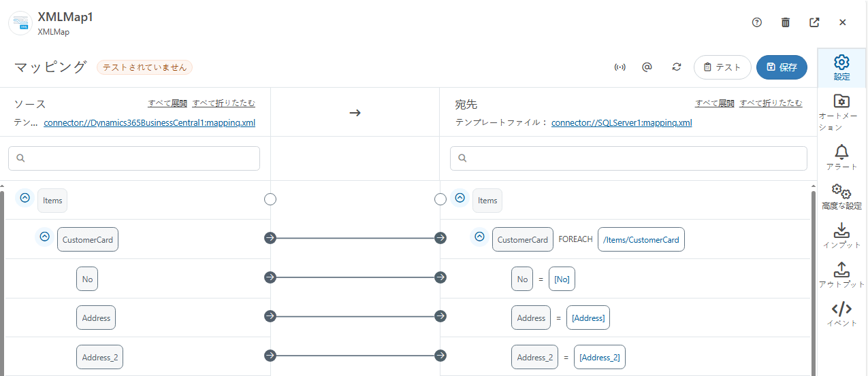Viewport: 868px width, 376px height.
Task: Close the XMLMap1 panel
Action: (x=843, y=22)
